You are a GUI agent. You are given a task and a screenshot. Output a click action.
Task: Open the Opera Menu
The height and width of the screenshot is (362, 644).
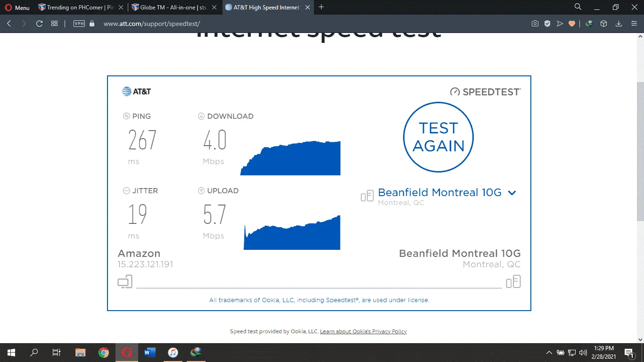[17, 8]
